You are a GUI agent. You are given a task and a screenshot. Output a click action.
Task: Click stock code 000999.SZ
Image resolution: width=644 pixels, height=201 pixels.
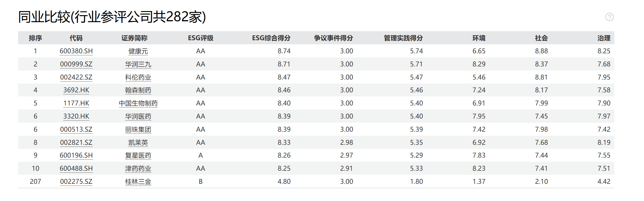click(x=76, y=64)
